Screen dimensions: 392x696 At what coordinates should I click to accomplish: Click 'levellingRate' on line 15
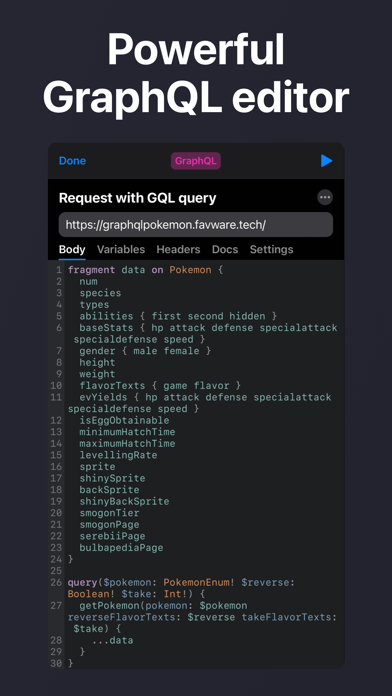pos(118,455)
